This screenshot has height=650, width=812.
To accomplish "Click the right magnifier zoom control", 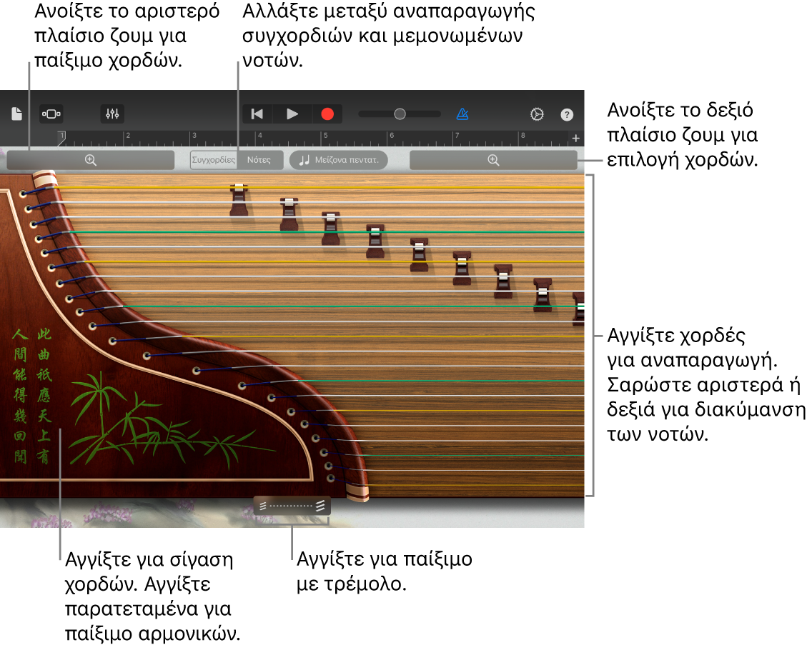I will (x=492, y=159).
